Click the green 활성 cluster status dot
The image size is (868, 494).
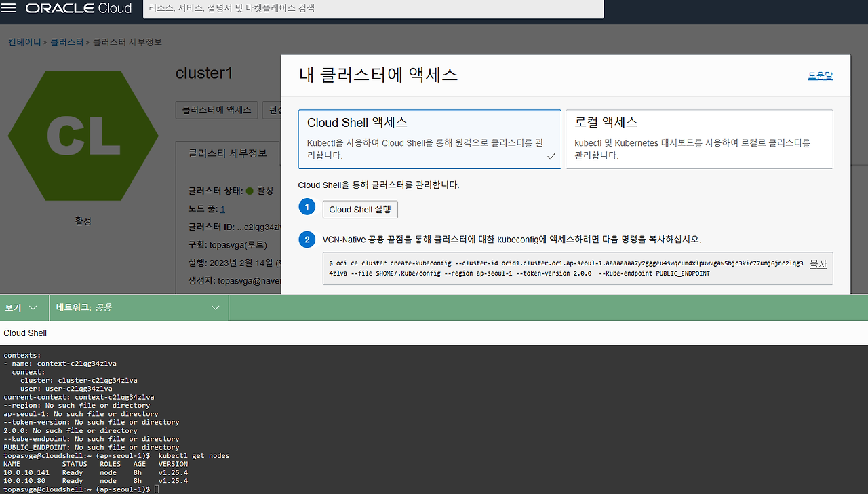[x=251, y=191]
